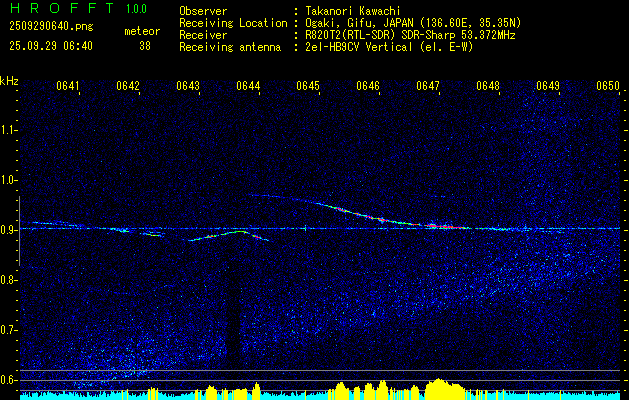The width and height of the screenshot is (629, 400).
Task: Click time marker 0644
Action: 248,86
